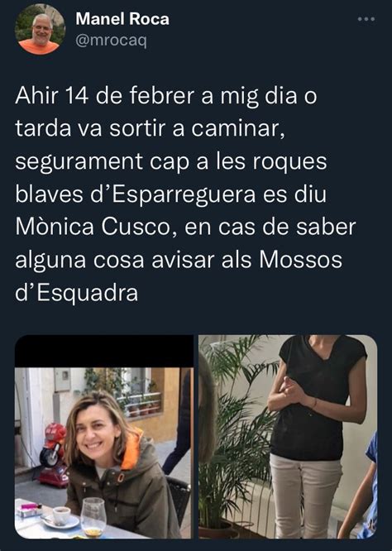
Task: Open the left photo of the smiling woman
Action: point(104,453)
